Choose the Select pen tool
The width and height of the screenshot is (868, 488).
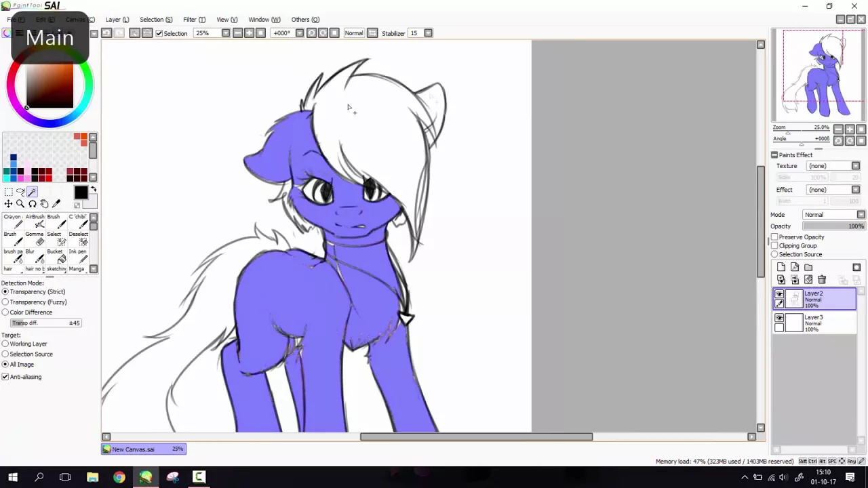[x=56, y=239]
